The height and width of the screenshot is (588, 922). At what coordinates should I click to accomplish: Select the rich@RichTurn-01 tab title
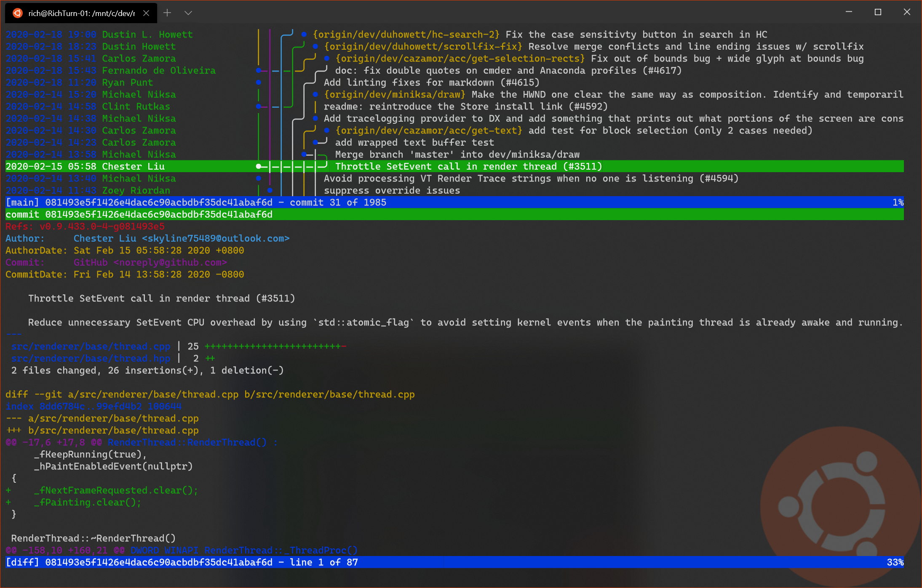(81, 13)
